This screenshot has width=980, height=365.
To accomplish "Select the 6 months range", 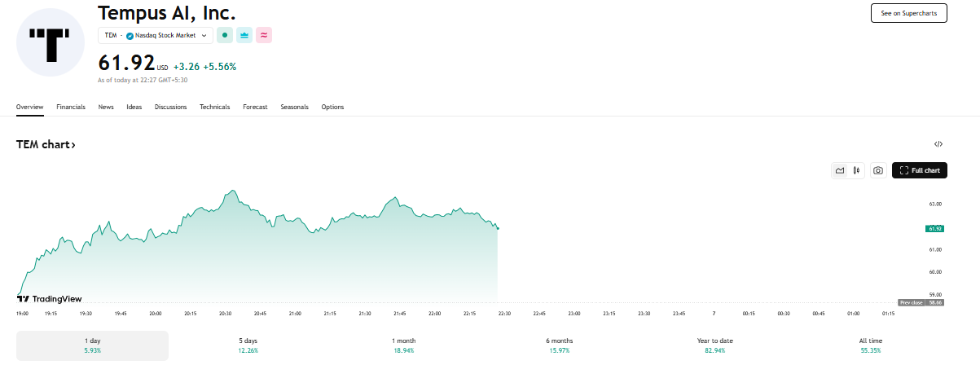I will tap(559, 345).
